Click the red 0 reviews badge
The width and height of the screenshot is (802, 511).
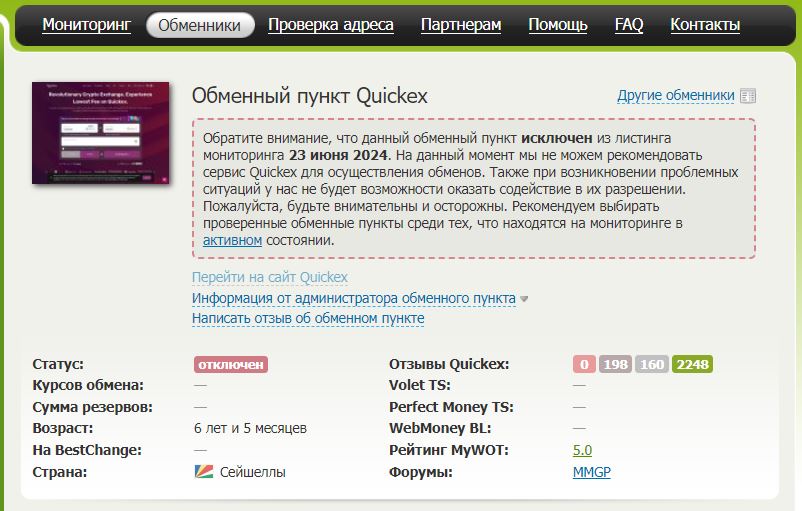pyautogui.click(x=584, y=364)
